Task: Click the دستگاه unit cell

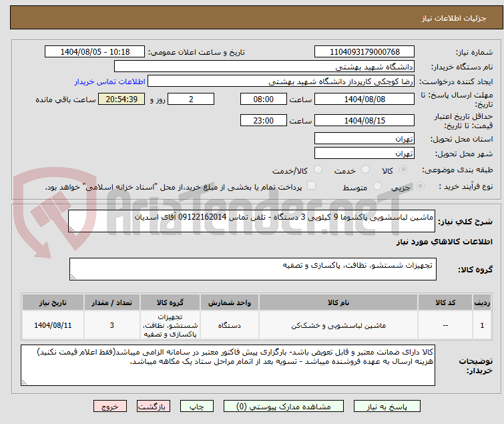Action: [x=229, y=325]
